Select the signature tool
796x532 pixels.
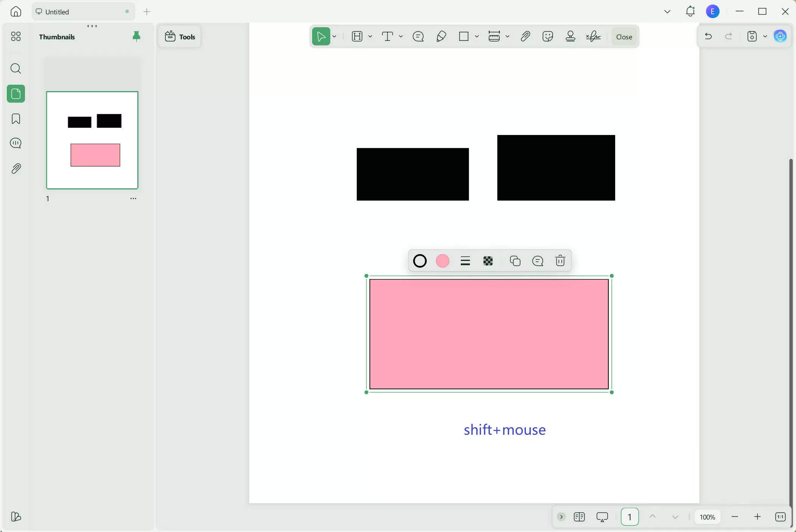593,36
